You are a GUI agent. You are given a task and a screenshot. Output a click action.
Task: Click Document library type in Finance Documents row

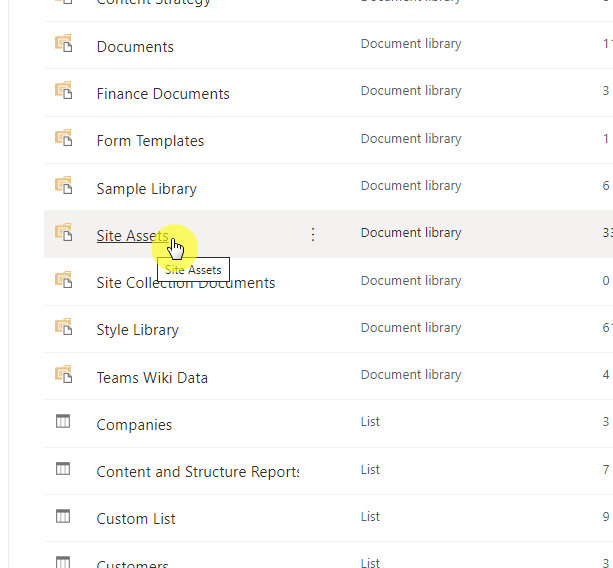pos(411,91)
